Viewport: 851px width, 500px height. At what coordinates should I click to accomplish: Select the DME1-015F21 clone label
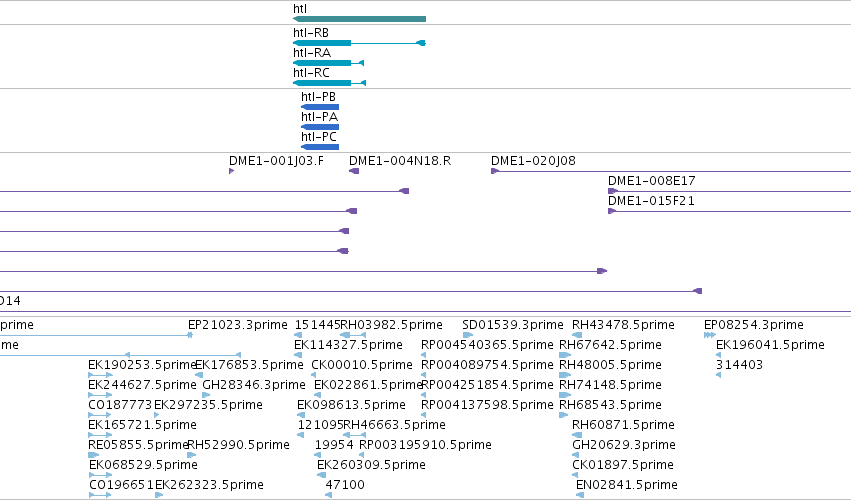tap(651, 201)
